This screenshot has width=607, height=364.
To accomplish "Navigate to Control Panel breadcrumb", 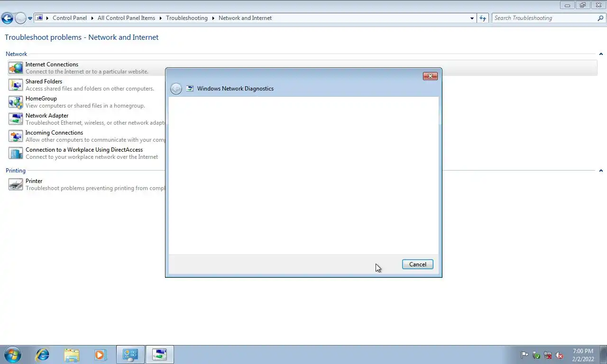I will (70, 18).
